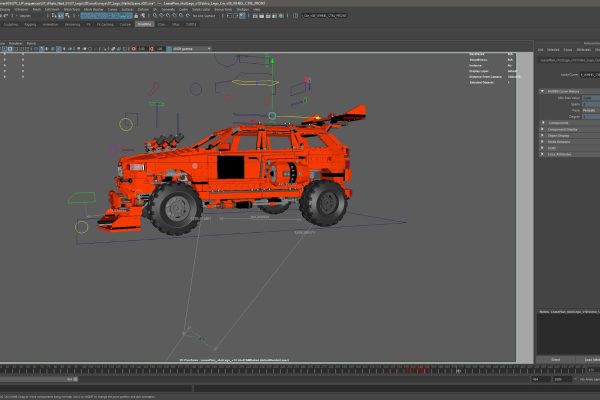Click the Degree value field
Screen dimensions: 600x400
point(591,116)
